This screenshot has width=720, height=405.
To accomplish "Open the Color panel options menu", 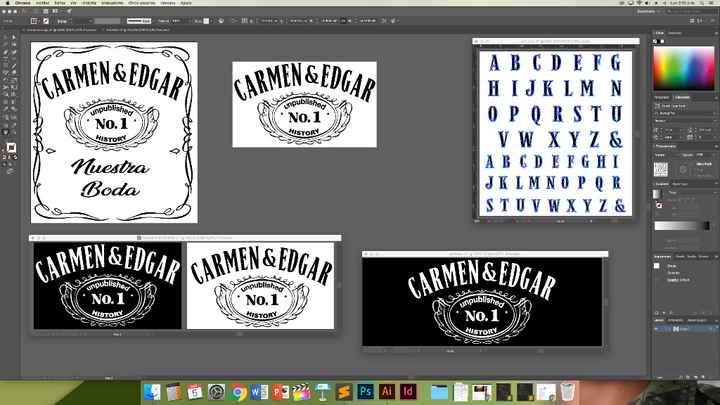I will point(715,33).
